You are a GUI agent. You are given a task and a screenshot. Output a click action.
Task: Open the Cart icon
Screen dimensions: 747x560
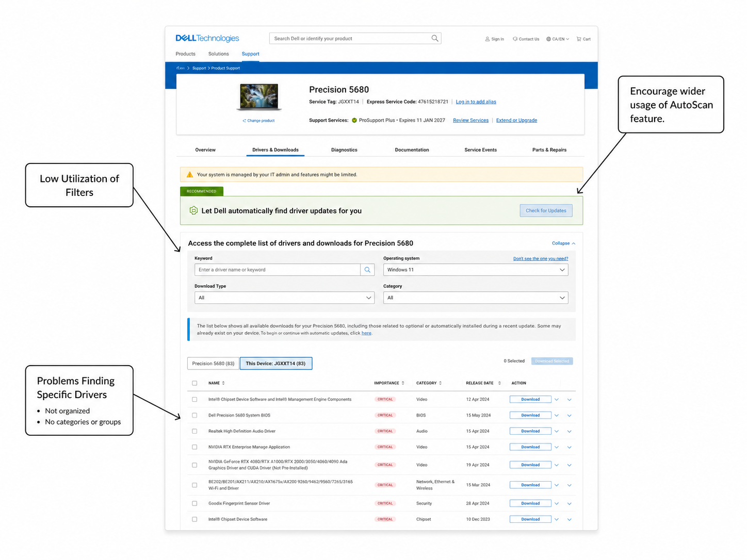pyautogui.click(x=579, y=39)
